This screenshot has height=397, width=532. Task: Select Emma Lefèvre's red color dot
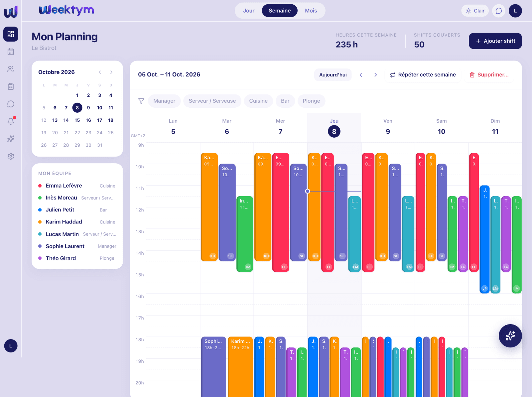pos(40,186)
